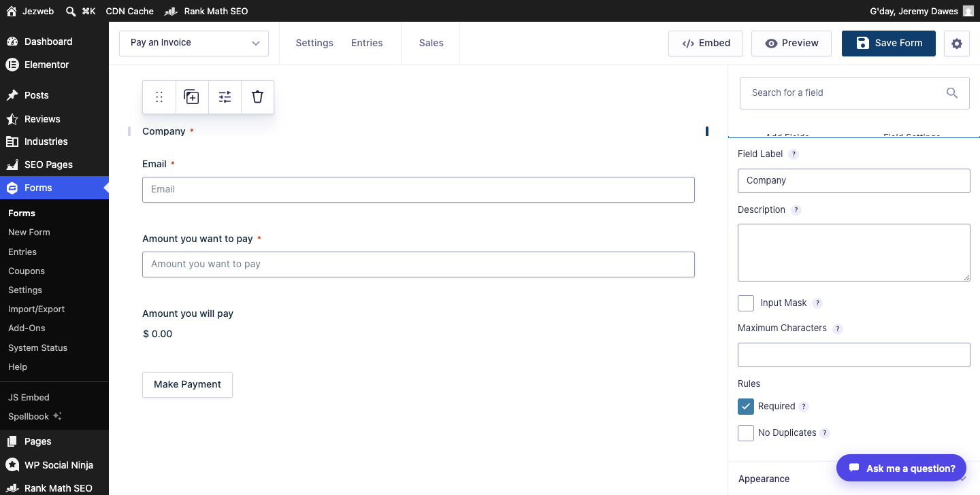The image size is (980, 495).
Task: Click the Company field label
Action: pos(164,131)
